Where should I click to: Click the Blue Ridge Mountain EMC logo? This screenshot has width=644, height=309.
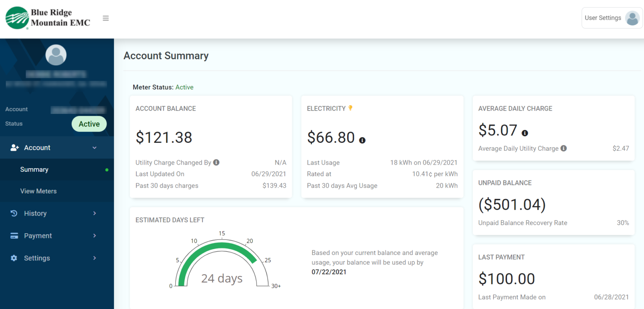[x=47, y=18]
